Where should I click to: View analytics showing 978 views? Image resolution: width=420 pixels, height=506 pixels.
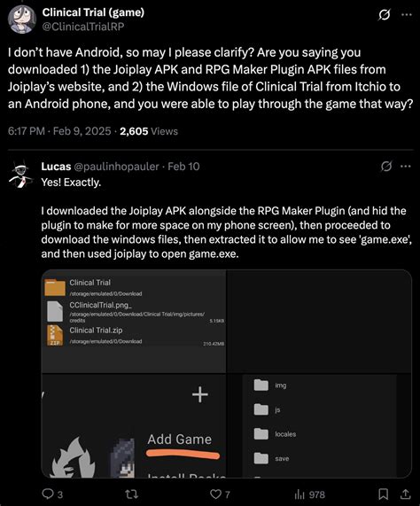point(309,494)
